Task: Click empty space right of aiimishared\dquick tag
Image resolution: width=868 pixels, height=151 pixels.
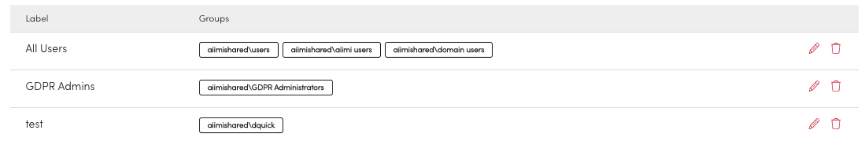Action: click(508, 125)
